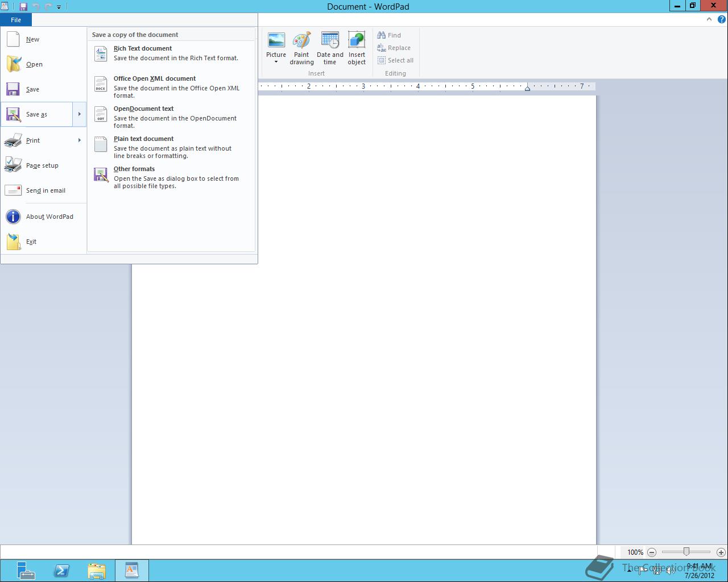Open the Picture dropdown arrow
728x582 pixels.
click(x=276, y=62)
